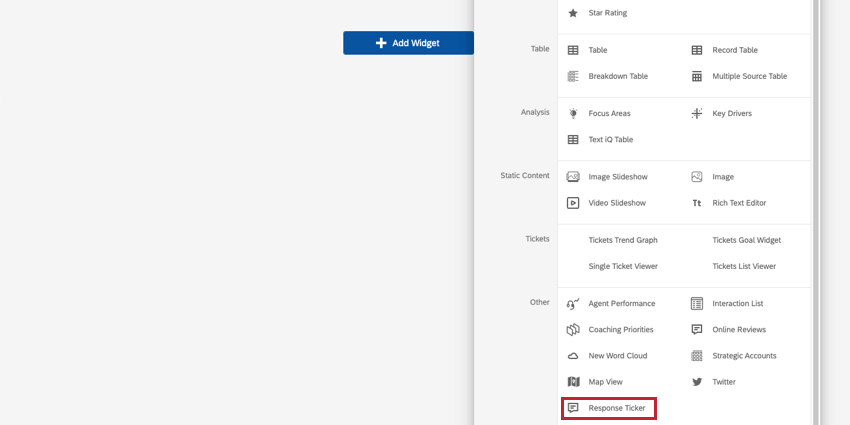Select the Rich Text Editor icon

click(697, 203)
